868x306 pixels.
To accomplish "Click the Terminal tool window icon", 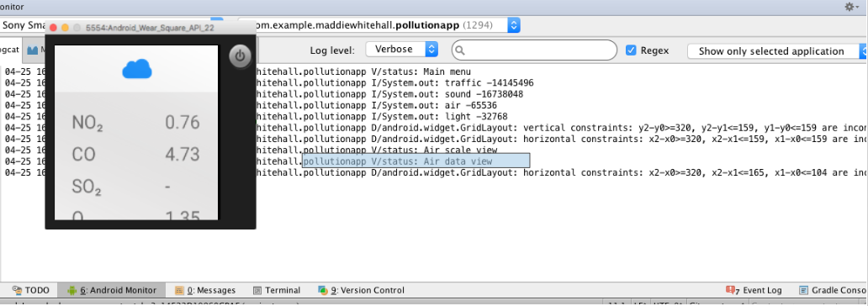I will pos(257,290).
